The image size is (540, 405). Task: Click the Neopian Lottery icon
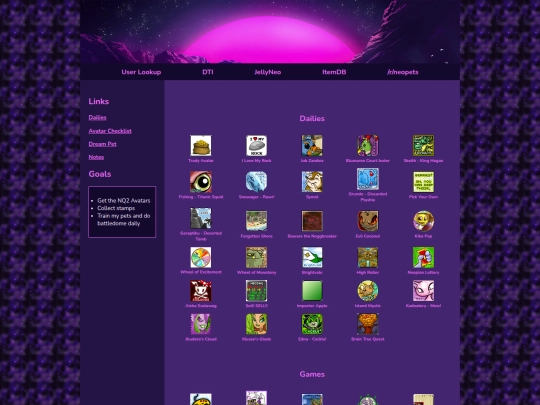[423, 257]
